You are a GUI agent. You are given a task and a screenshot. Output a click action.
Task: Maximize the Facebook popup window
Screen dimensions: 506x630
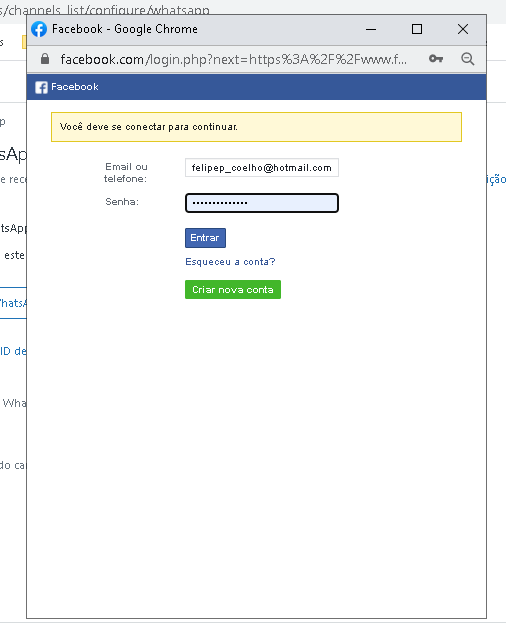(x=417, y=29)
